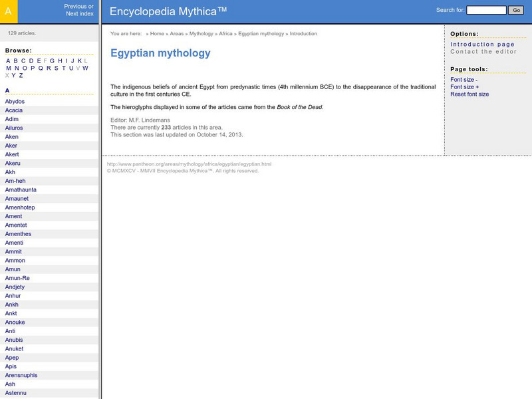Browse to letter H index
The image size is (532, 399).
point(60,61)
